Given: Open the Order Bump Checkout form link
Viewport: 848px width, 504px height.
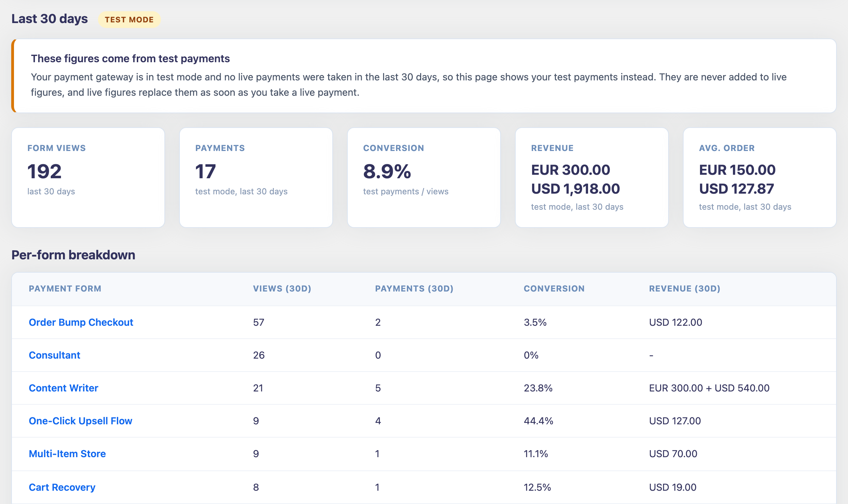Looking at the screenshot, I should pyautogui.click(x=81, y=322).
